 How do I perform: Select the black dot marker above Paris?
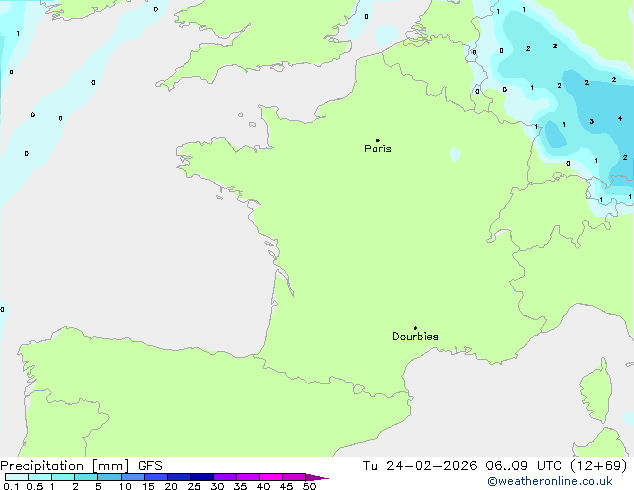[x=378, y=140]
